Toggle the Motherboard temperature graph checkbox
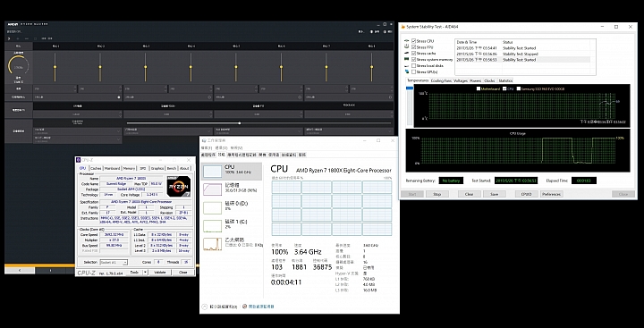The height and width of the screenshot is (328, 644). coord(479,88)
